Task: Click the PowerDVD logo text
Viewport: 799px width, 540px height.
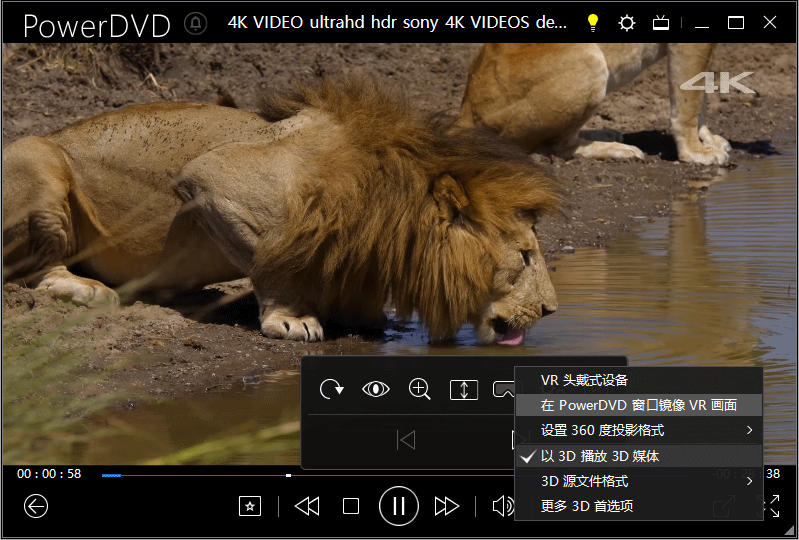Action: pyautogui.click(x=97, y=25)
